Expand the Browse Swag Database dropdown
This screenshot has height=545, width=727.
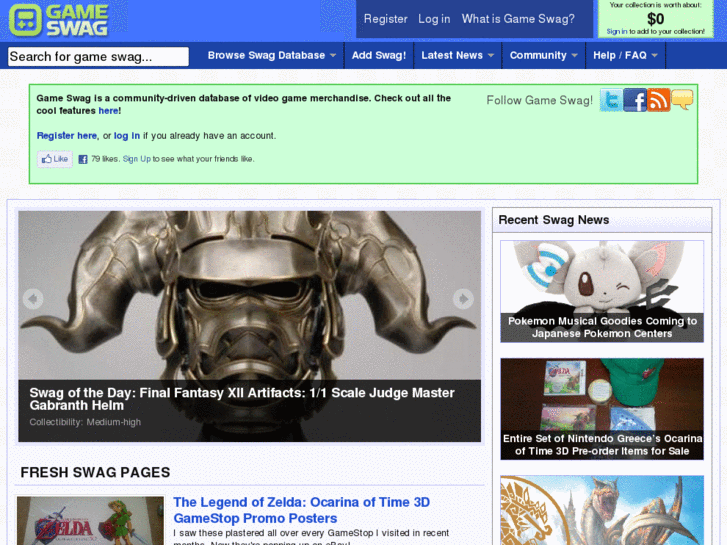pos(272,55)
